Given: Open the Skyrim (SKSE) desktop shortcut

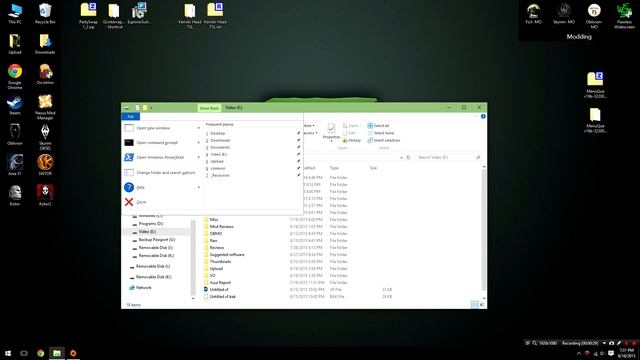Looking at the screenshot, I should [x=45, y=137].
